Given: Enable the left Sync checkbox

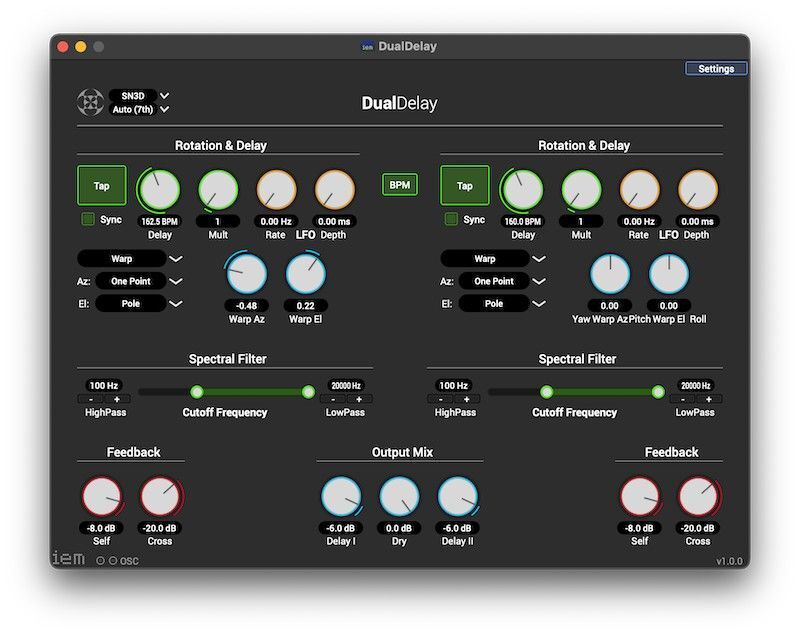Looking at the screenshot, I should pyautogui.click(x=88, y=219).
